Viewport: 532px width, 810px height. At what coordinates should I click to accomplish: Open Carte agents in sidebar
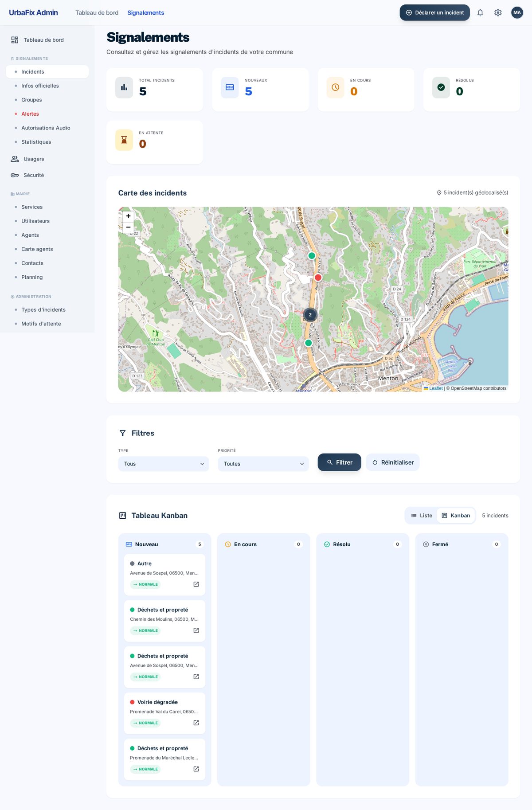[x=47, y=249]
